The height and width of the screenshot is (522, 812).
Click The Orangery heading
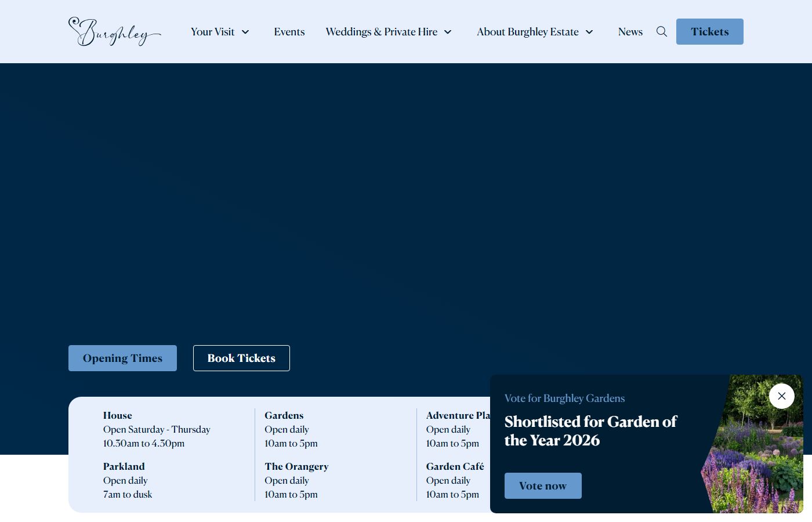click(296, 466)
